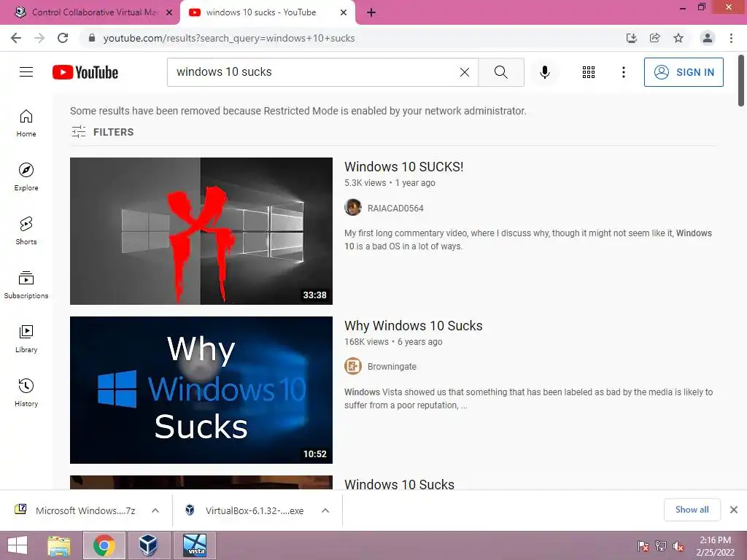Open Chrome profile avatar
747x560 pixels.
pos(708,38)
